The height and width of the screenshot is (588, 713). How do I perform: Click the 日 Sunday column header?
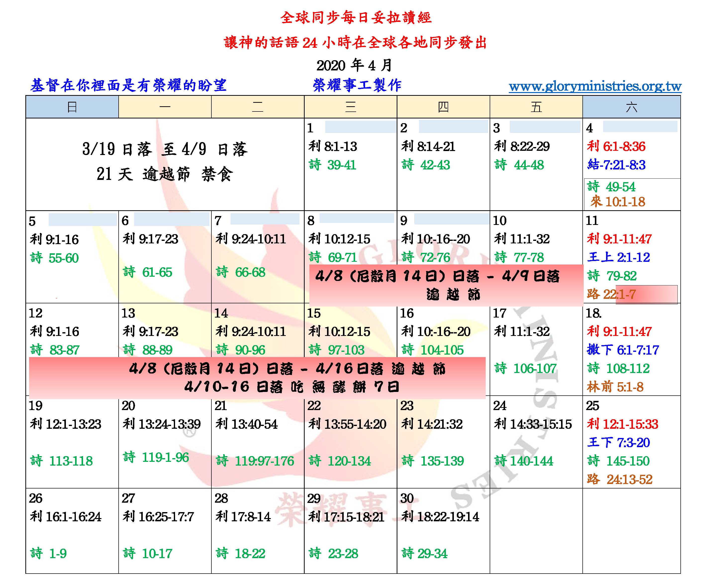(x=72, y=107)
